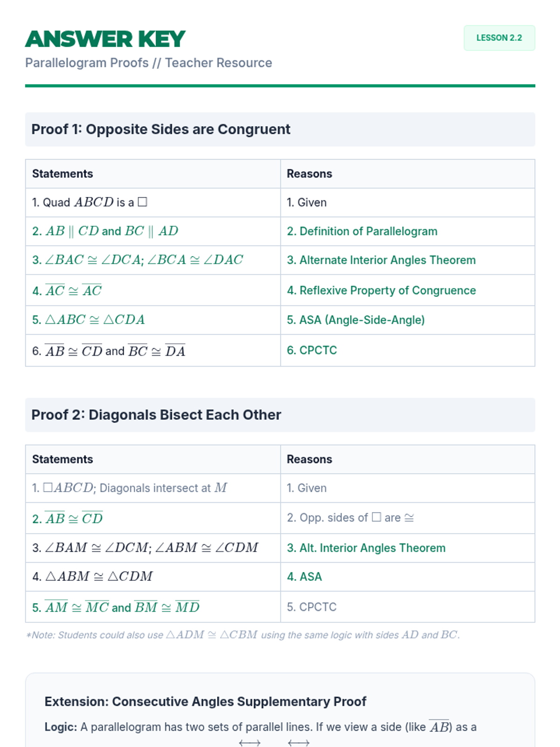Click Proof 1 Statements column header
The width and height of the screenshot is (560, 747).
(x=63, y=174)
